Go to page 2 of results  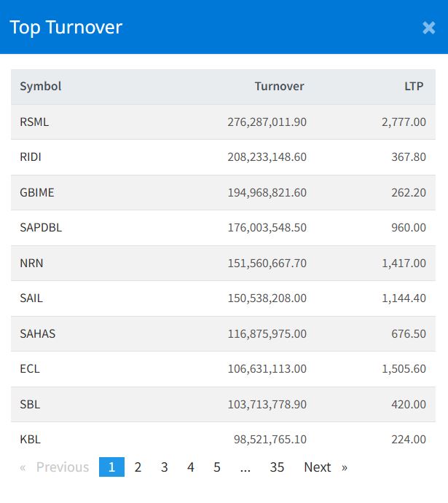[138, 467]
